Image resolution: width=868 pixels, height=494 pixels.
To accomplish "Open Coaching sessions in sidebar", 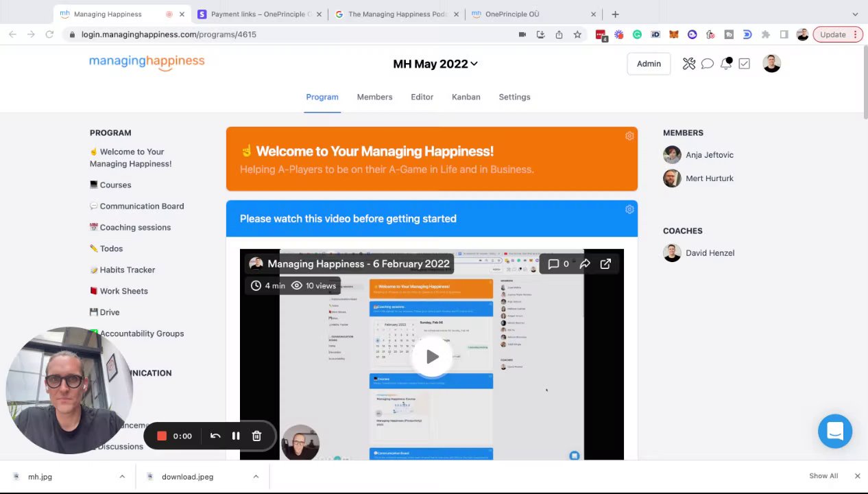I will coord(130,227).
